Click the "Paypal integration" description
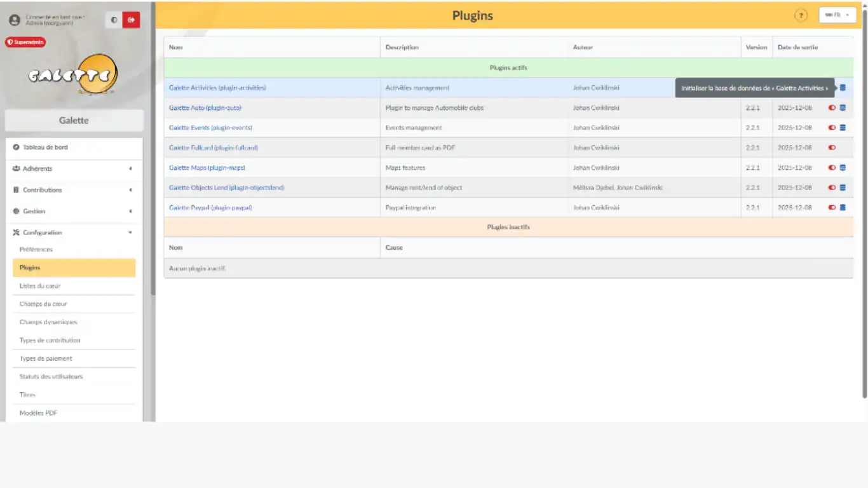This screenshot has height=488, width=868. click(x=410, y=208)
